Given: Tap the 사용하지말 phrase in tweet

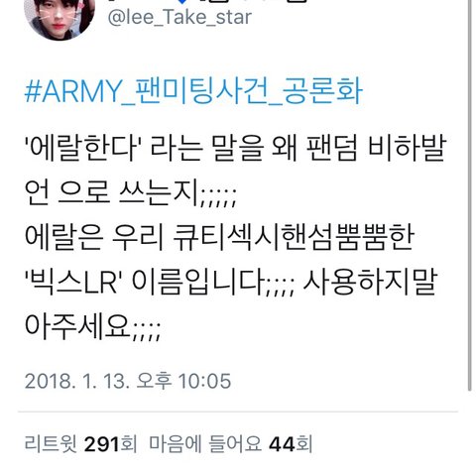Looking at the screenshot, I should pos(370,282).
